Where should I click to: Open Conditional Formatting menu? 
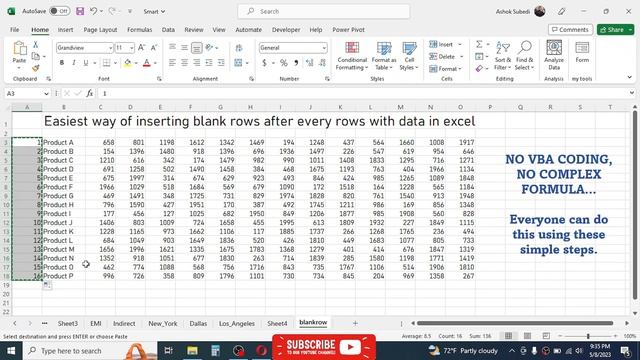352,56
